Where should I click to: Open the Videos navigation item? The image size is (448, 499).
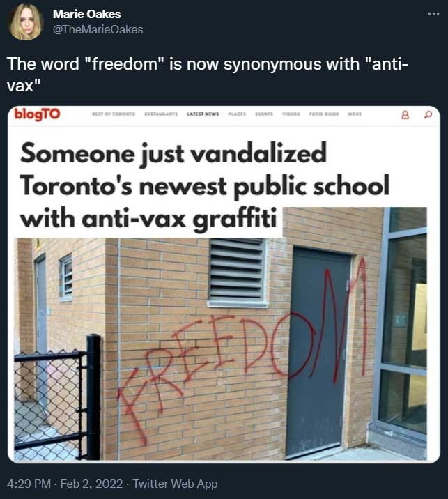[291, 114]
